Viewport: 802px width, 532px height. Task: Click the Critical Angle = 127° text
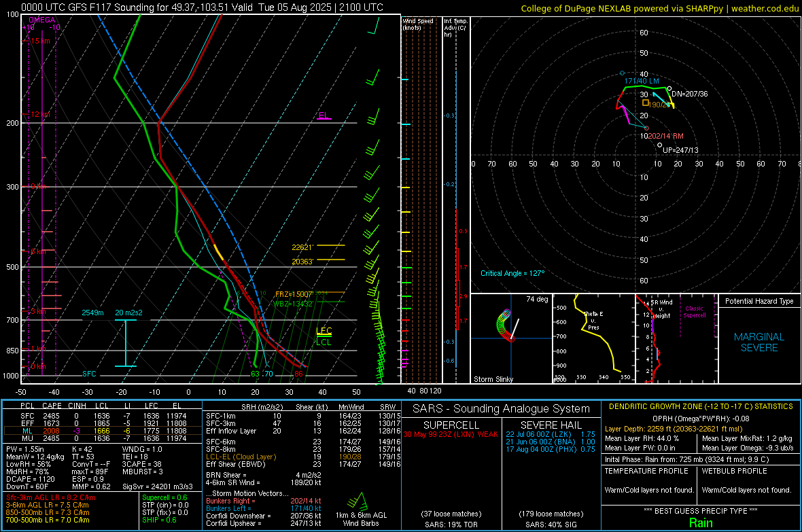pos(512,273)
